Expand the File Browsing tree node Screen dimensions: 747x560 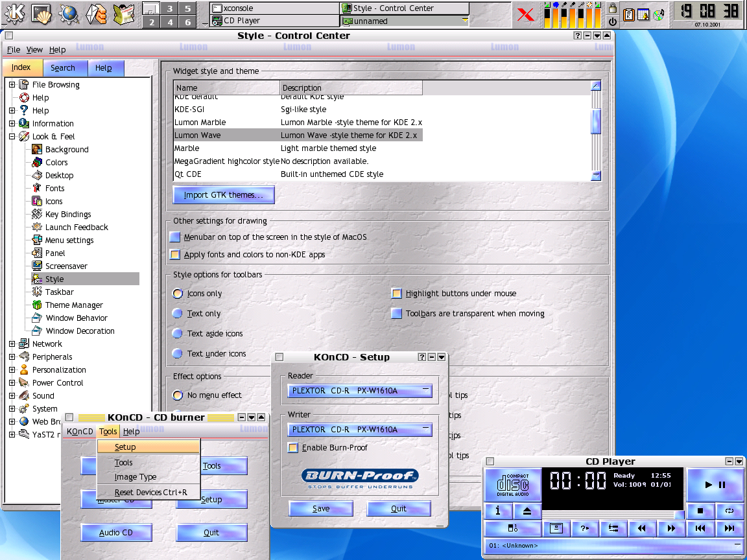pyautogui.click(x=12, y=85)
